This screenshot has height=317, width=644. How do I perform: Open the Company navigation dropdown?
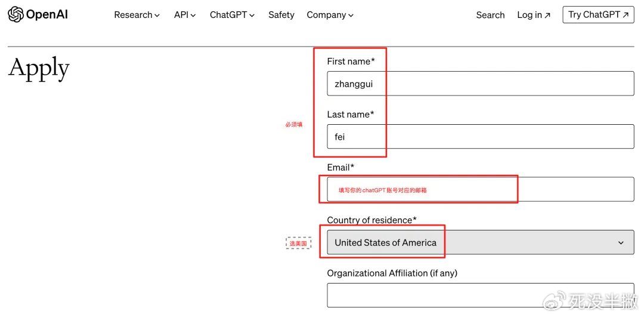pos(330,15)
